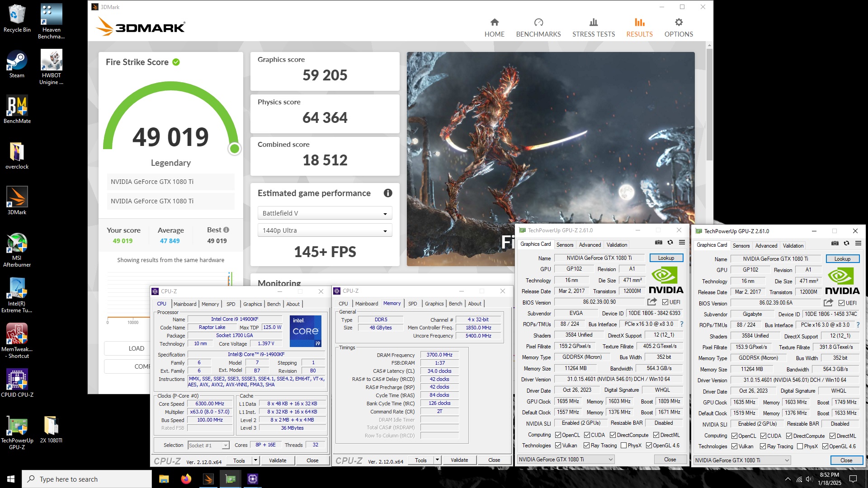Share BIOS icon in right GPU-Z window
The image size is (868, 488).
click(x=828, y=303)
